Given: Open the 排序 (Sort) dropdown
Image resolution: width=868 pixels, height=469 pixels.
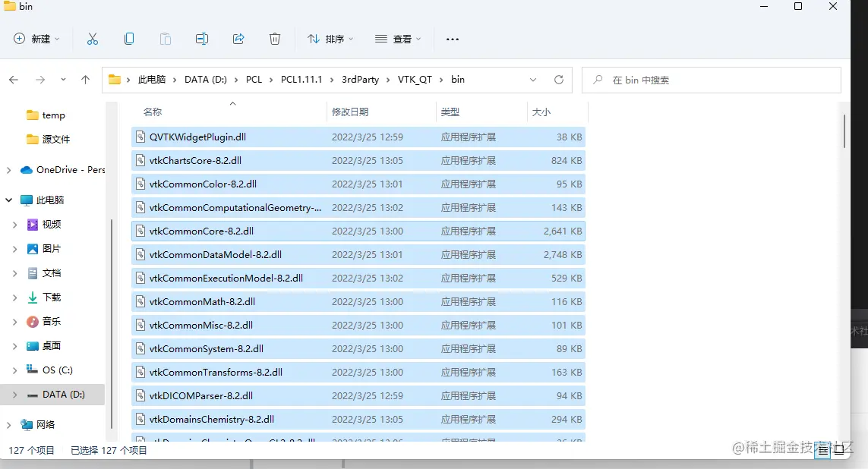Looking at the screenshot, I should pos(330,39).
